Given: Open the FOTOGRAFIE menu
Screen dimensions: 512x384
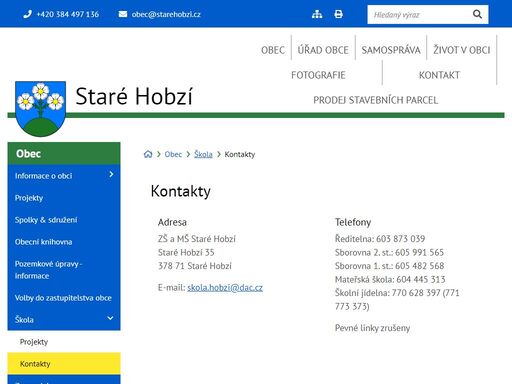Looking at the screenshot, I should 318,75.
